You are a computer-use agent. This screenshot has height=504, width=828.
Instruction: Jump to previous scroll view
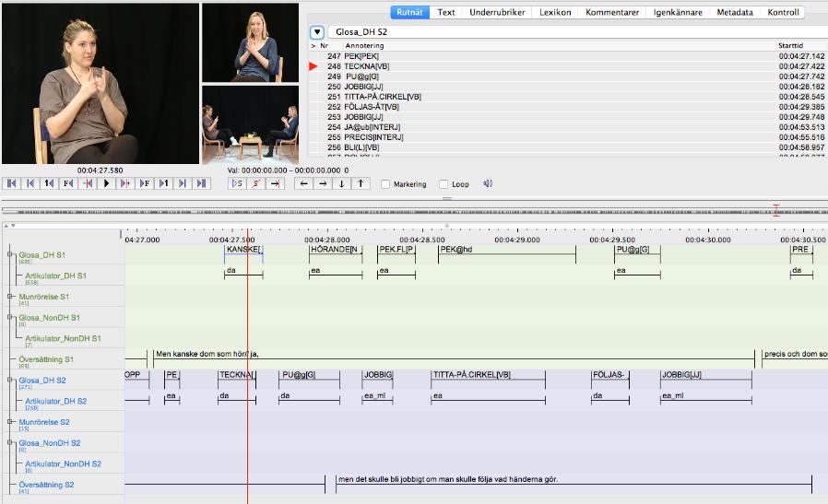click(x=30, y=183)
